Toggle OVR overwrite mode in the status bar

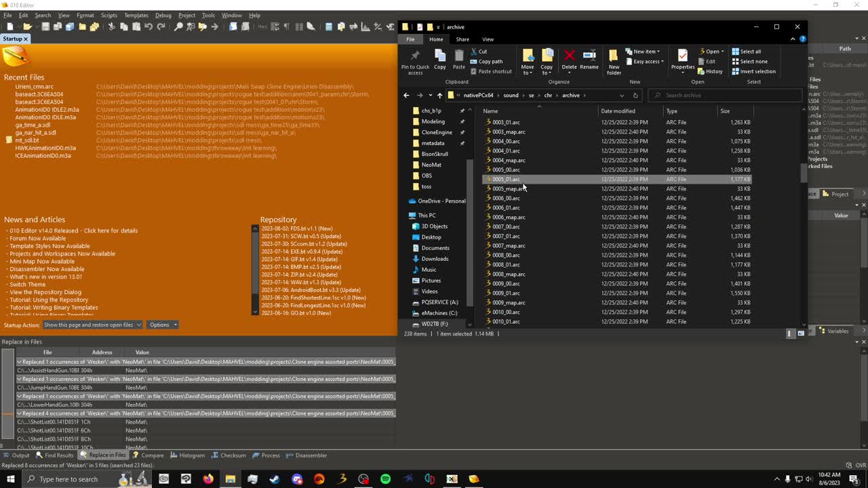tap(860, 466)
